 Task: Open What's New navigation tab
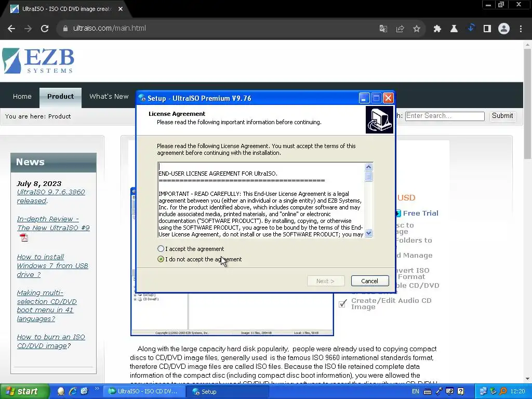[109, 96]
